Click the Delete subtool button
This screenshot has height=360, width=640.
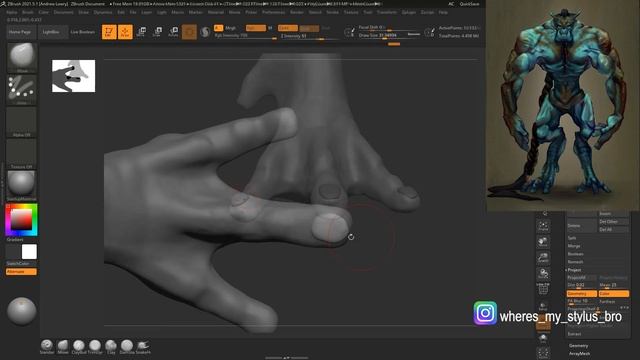(581, 226)
